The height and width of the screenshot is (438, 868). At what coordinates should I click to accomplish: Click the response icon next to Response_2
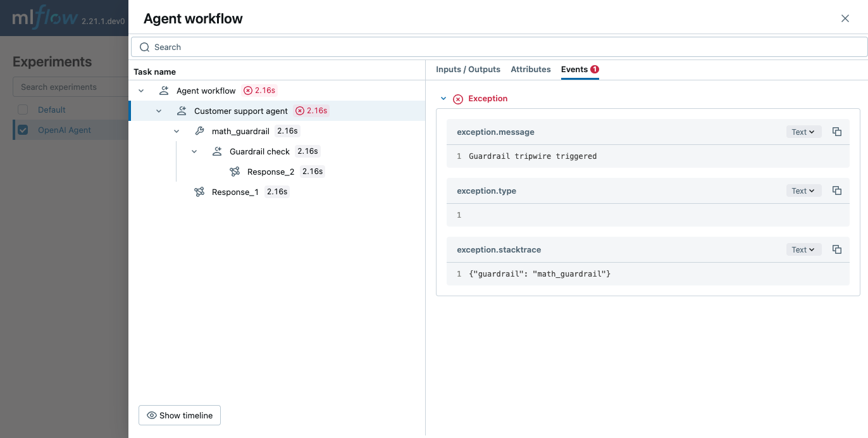tap(235, 171)
